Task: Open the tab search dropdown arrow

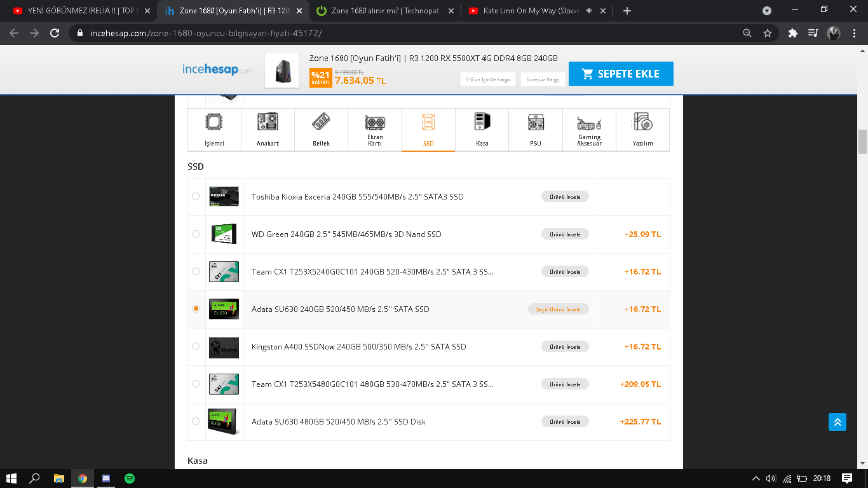Action: tap(767, 11)
